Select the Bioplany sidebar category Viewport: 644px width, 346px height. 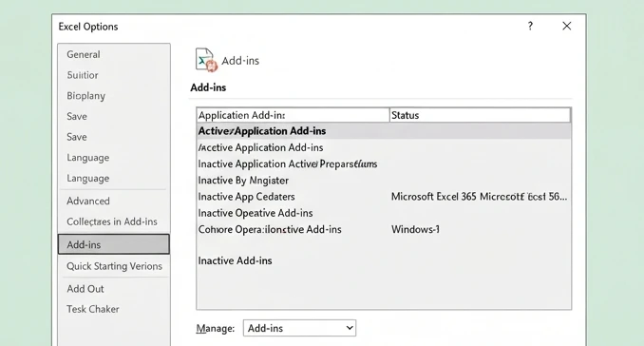coord(85,96)
